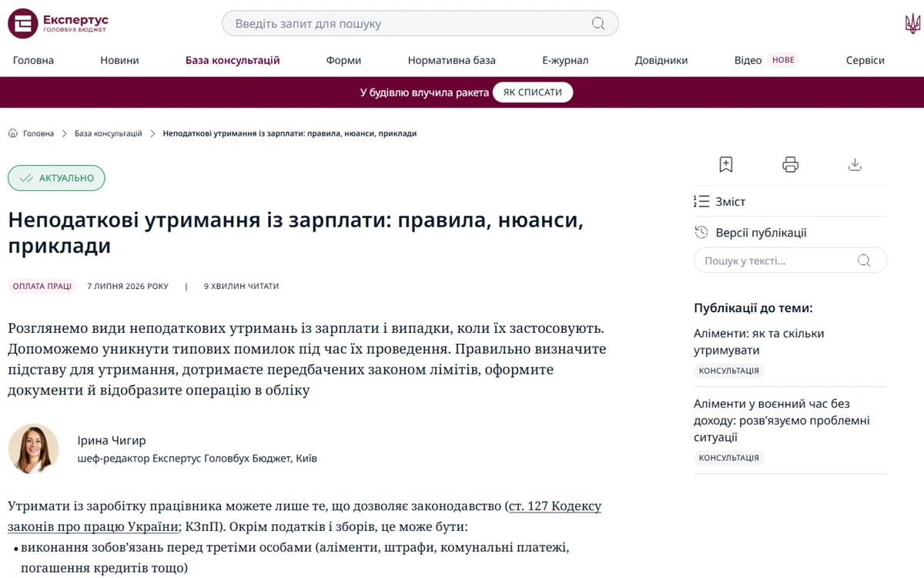
Task: Click the 9 ХВИЛИН ЧИТАТИ label
Action: [x=241, y=286]
